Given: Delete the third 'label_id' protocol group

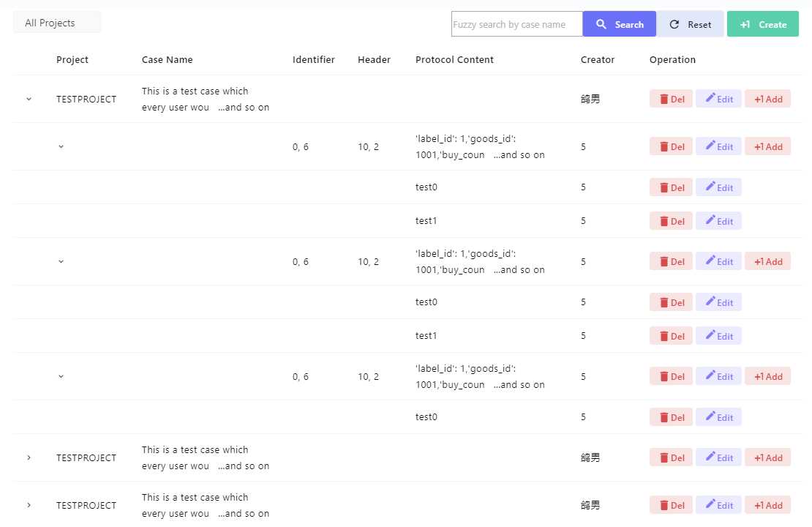Looking at the screenshot, I should (x=671, y=377).
